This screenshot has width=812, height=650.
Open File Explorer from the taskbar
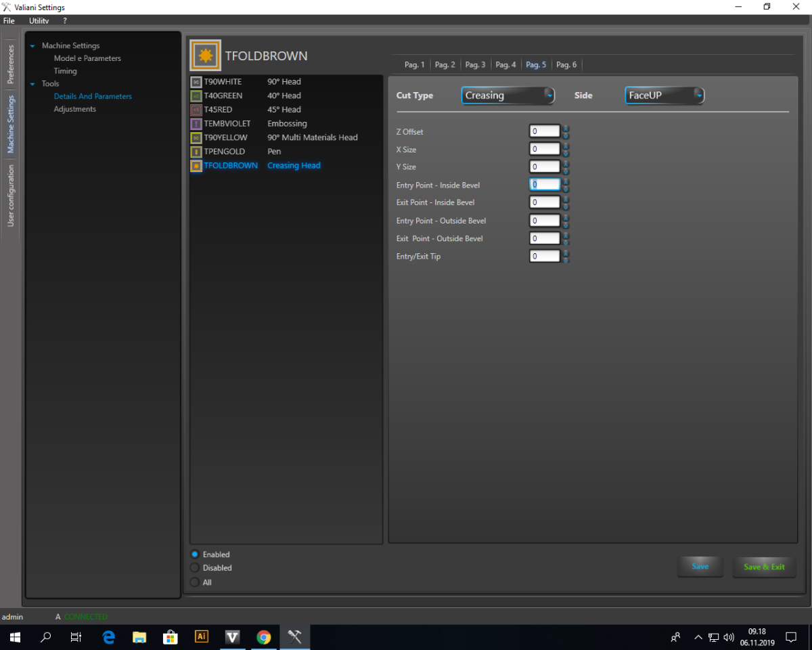coord(139,637)
